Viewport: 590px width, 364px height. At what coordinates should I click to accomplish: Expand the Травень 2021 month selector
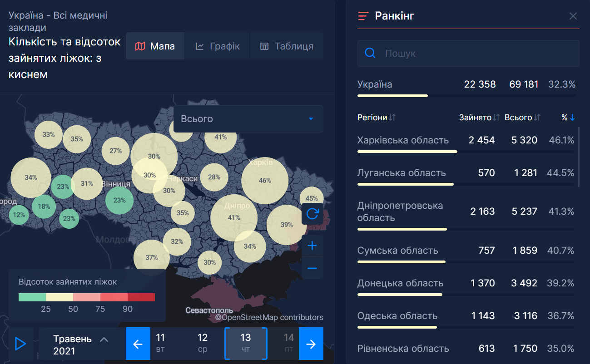(x=81, y=344)
